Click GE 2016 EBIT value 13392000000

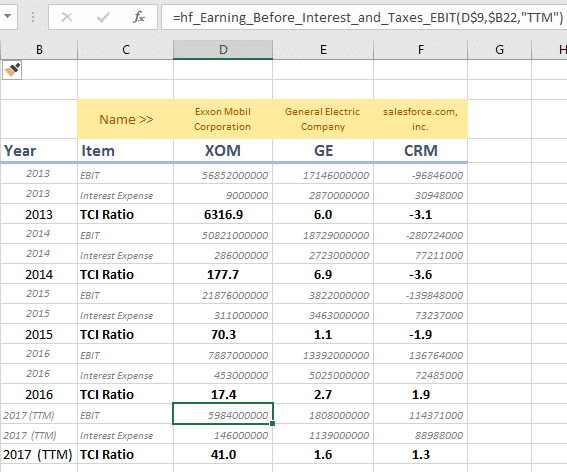(323, 355)
